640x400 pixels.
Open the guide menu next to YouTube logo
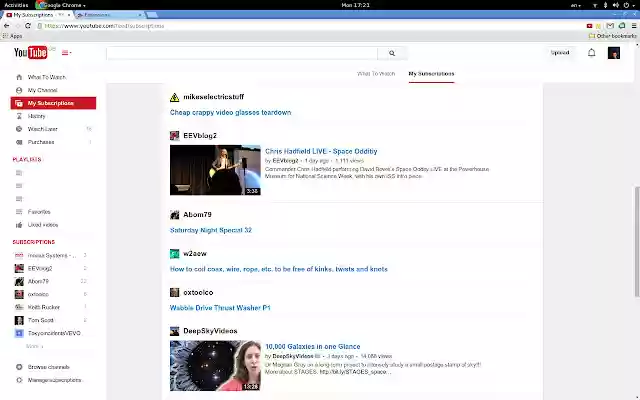[66, 53]
